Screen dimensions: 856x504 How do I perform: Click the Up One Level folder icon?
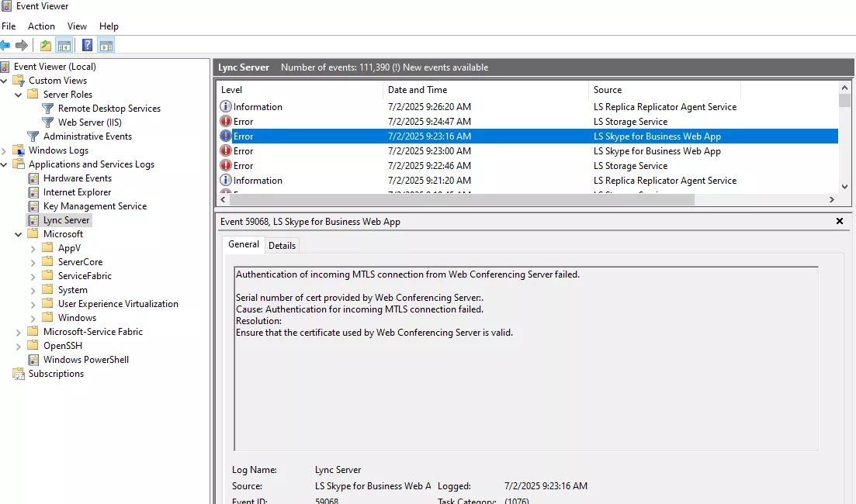46,45
